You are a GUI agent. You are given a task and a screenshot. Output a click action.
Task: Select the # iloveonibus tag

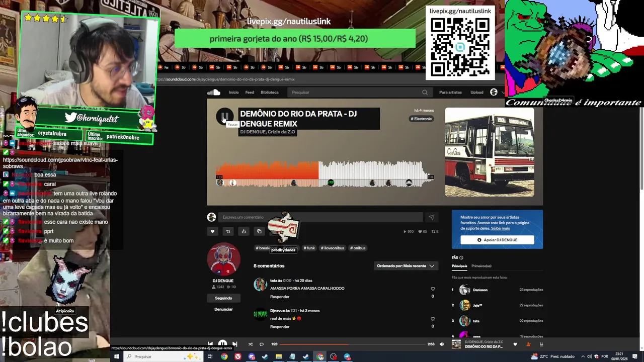point(333,248)
